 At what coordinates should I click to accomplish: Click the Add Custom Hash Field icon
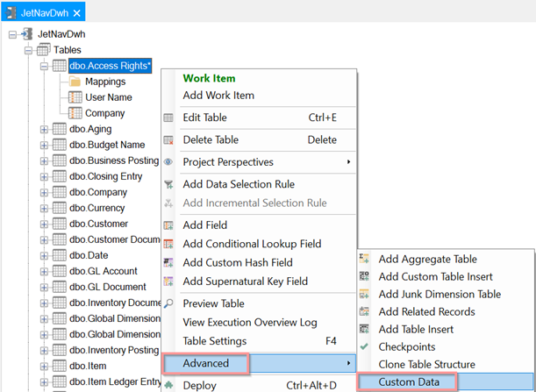(x=169, y=263)
